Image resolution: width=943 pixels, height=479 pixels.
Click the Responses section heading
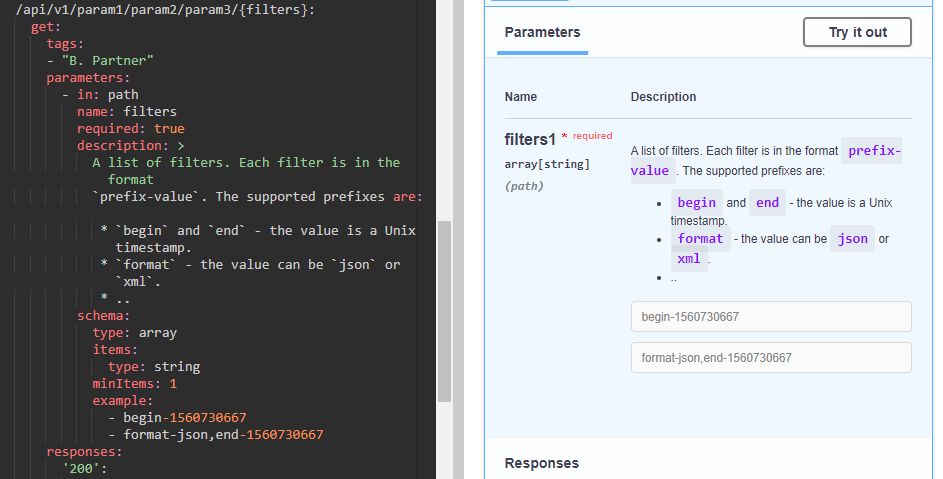pyautogui.click(x=541, y=463)
